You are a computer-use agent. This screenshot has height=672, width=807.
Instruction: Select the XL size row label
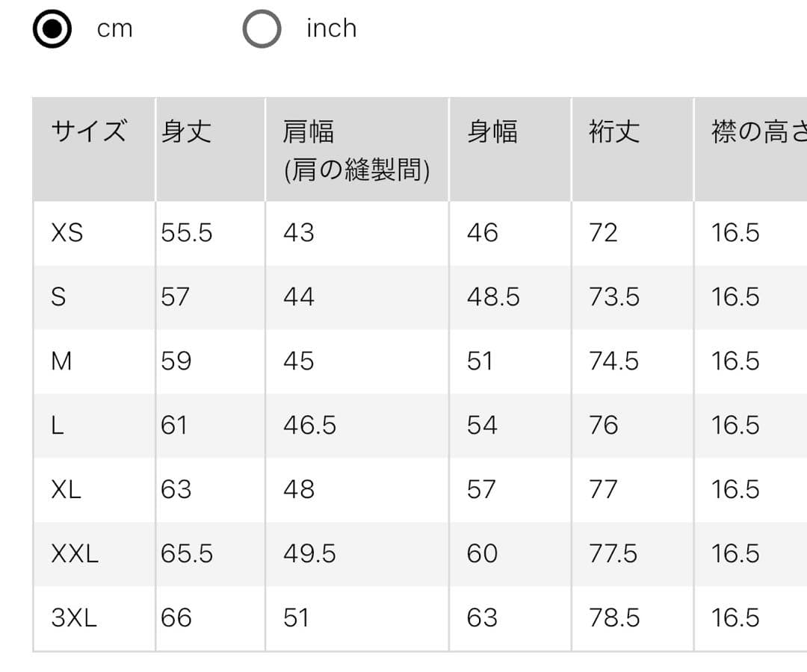click(x=67, y=489)
